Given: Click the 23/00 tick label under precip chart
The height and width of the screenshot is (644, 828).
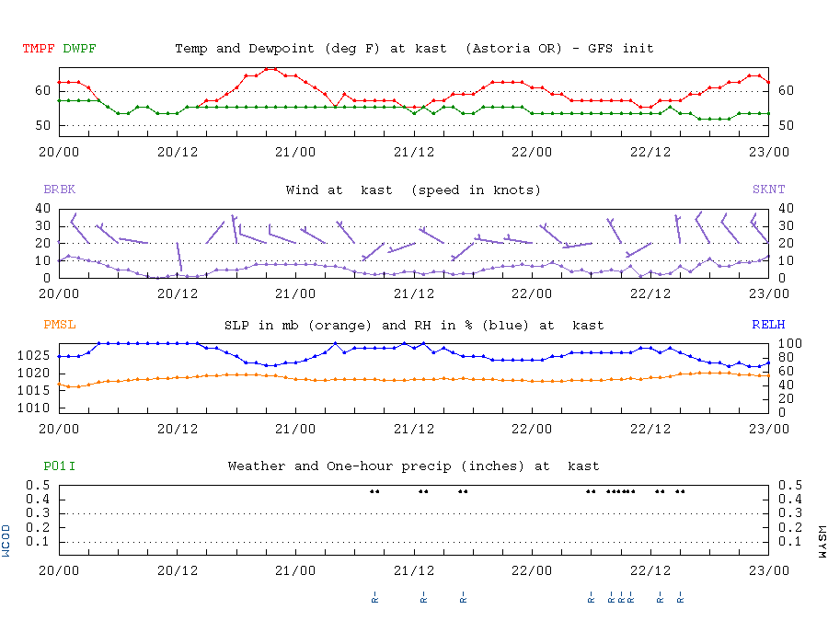Looking at the screenshot, I should (768, 570).
